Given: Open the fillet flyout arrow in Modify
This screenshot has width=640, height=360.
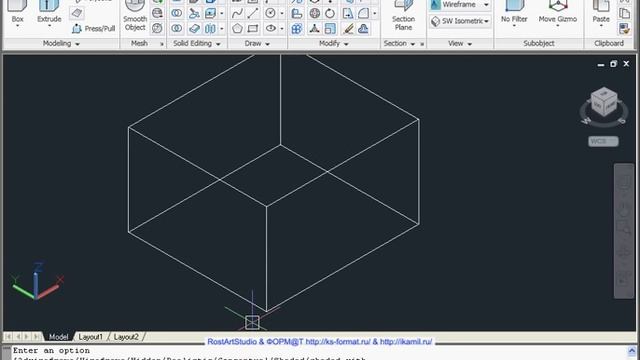Looking at the screenshot, I should pos(375,13).
